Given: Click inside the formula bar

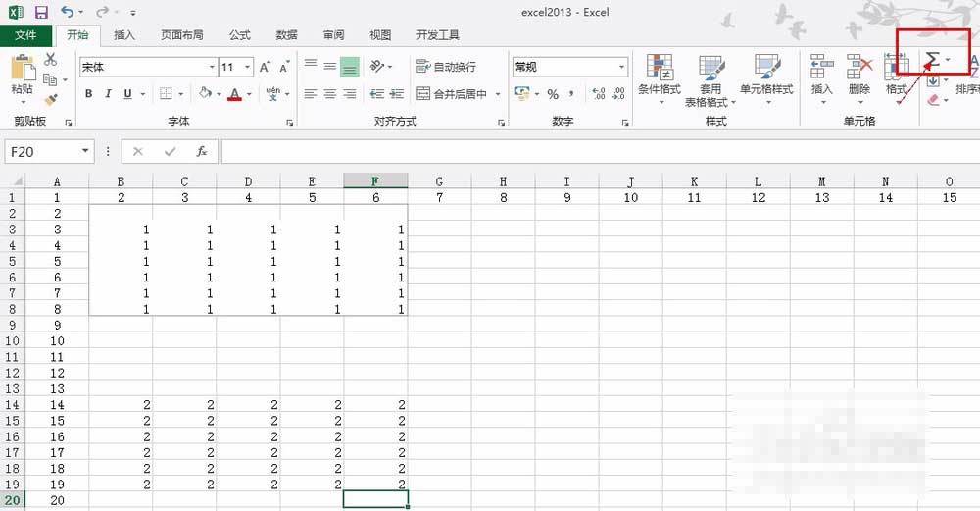Looking at the screenshot, I should (x=600, y=152).
